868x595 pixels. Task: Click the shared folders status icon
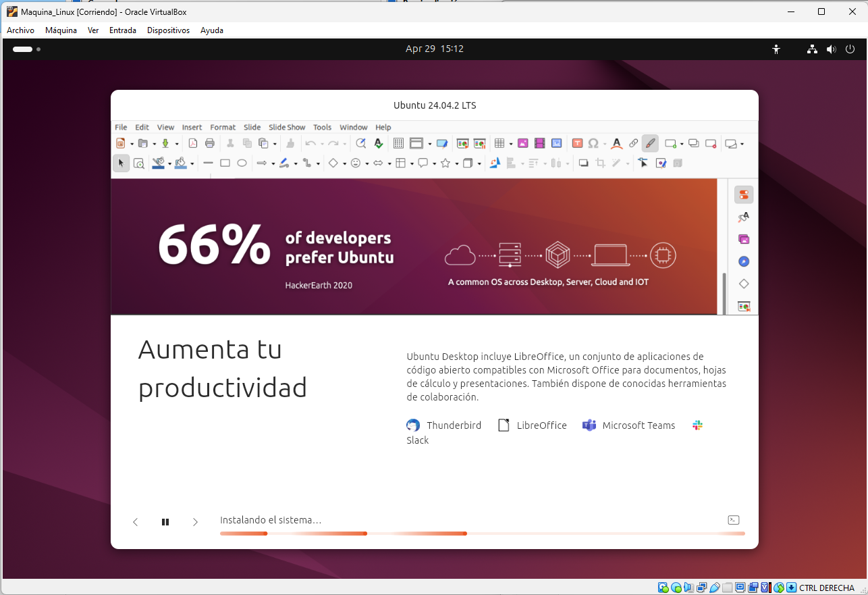[x=727, y=588]
